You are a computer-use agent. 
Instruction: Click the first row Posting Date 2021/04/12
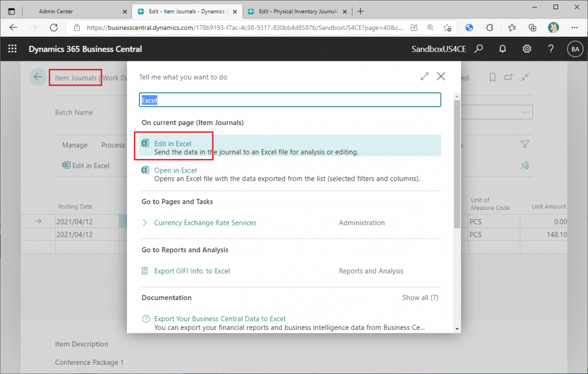(87, 221)
